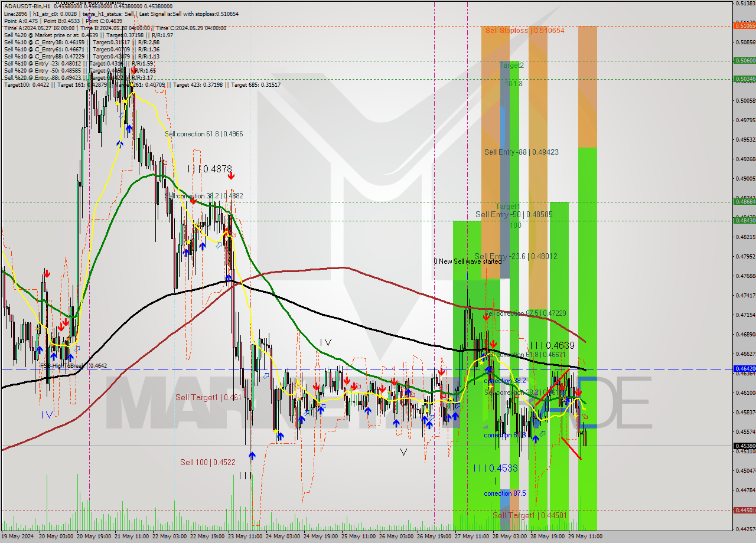
Task: Click '27 May 11:00' on time axis
Action: [x=473, y=537]
